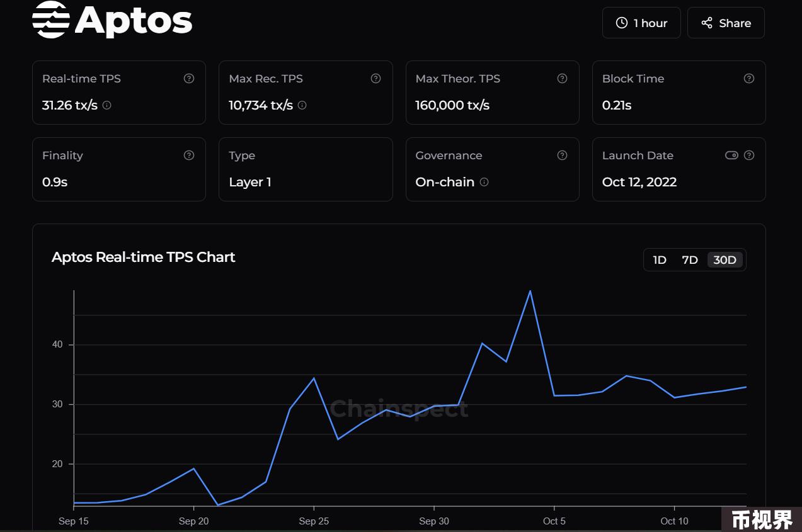Click the Sep 30 axis label
The height and width of the screenshot is (532, 802).
pyautogui.click(x=434, y=521)
